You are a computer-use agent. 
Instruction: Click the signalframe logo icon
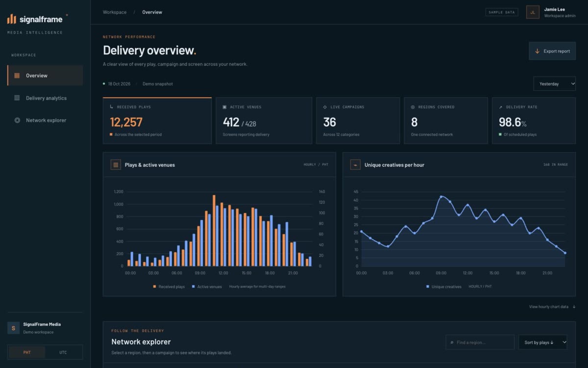pyautogui.click(x=12, y=19)
